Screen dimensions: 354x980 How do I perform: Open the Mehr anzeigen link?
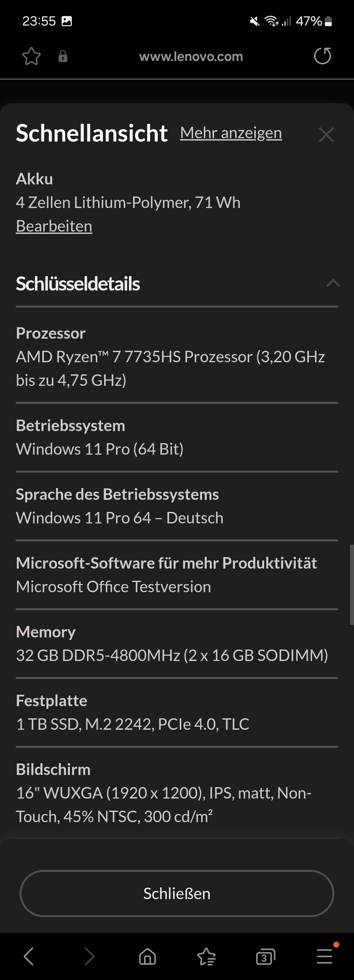pos(231,133)
